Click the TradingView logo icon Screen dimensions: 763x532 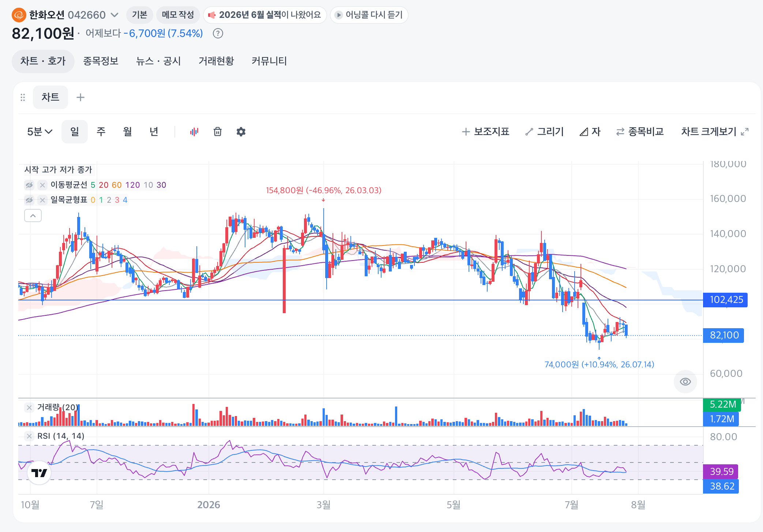[39, 473]
